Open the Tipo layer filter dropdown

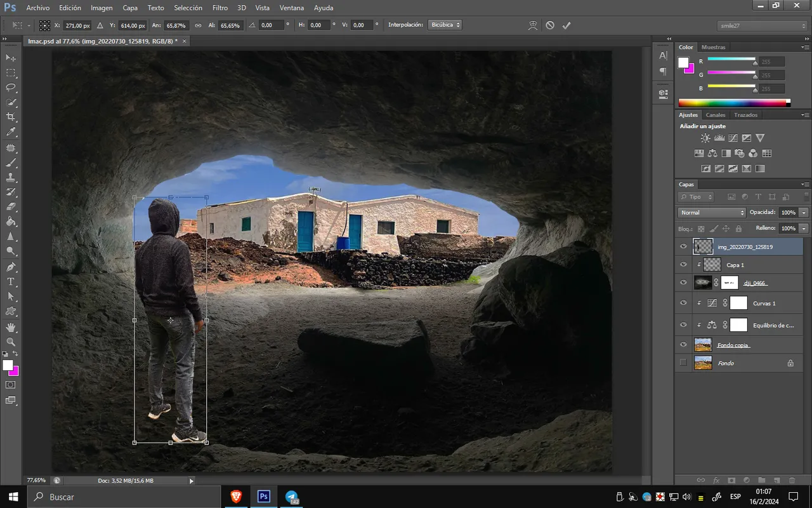pos(696,197)
